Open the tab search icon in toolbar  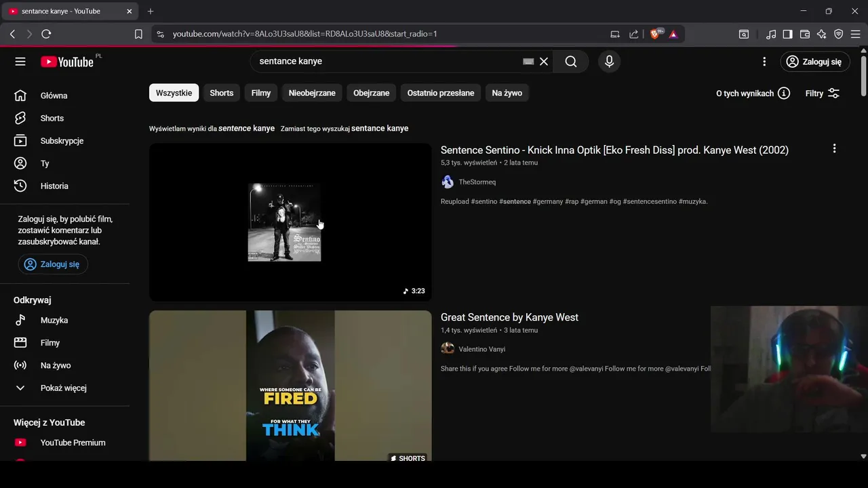744,34
